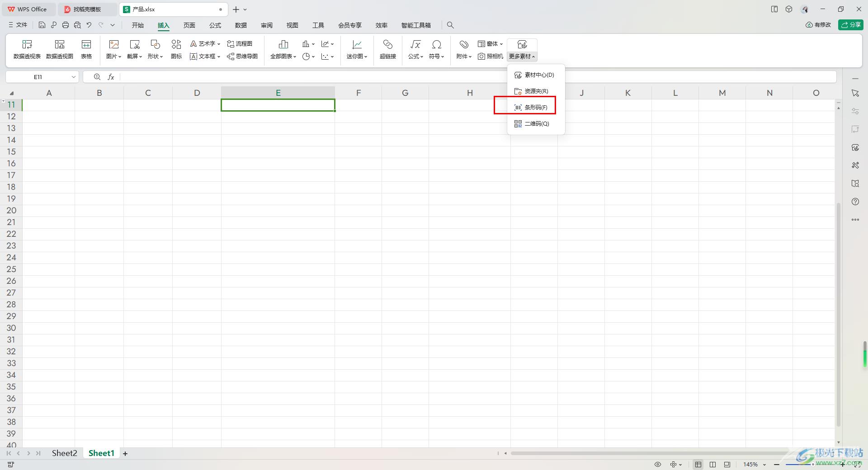
Task: Switch to the 视图 View ribbon tab
Action: click(x=292, y=25)
